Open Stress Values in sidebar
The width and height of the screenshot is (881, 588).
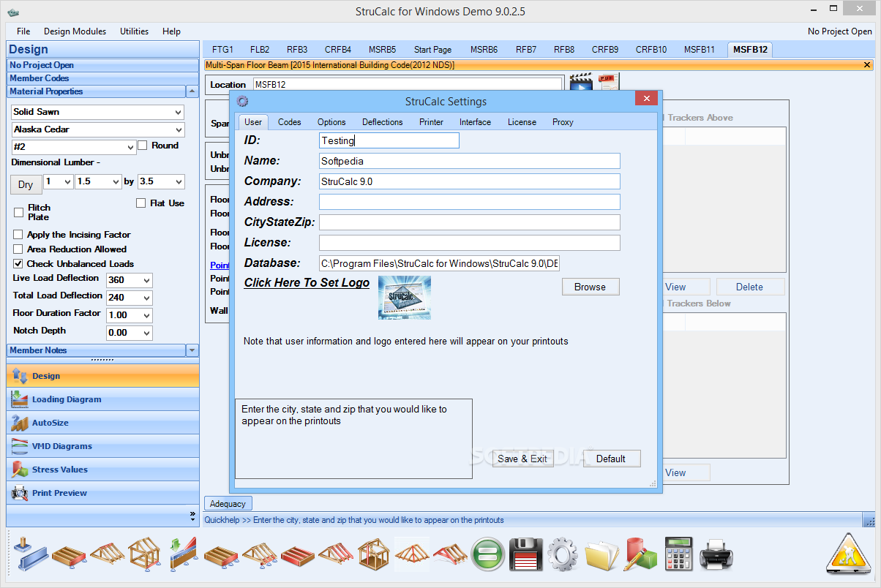[102, 470]
